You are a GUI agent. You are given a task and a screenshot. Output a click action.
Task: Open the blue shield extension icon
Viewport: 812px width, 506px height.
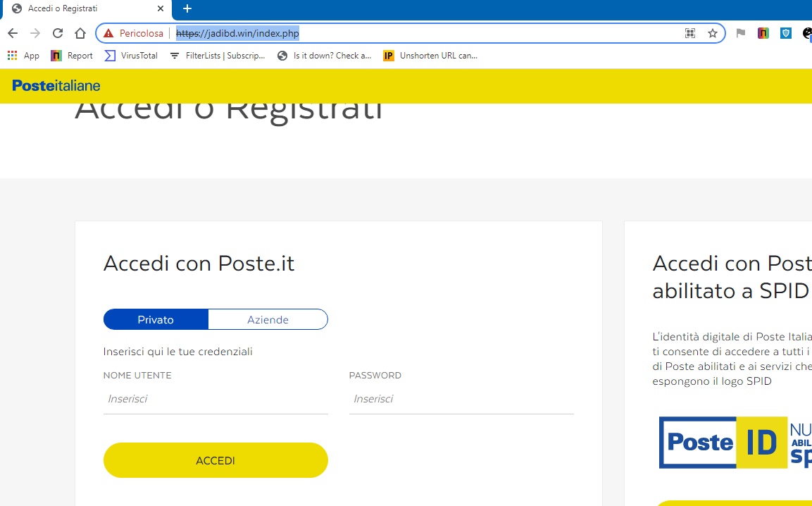786,33
